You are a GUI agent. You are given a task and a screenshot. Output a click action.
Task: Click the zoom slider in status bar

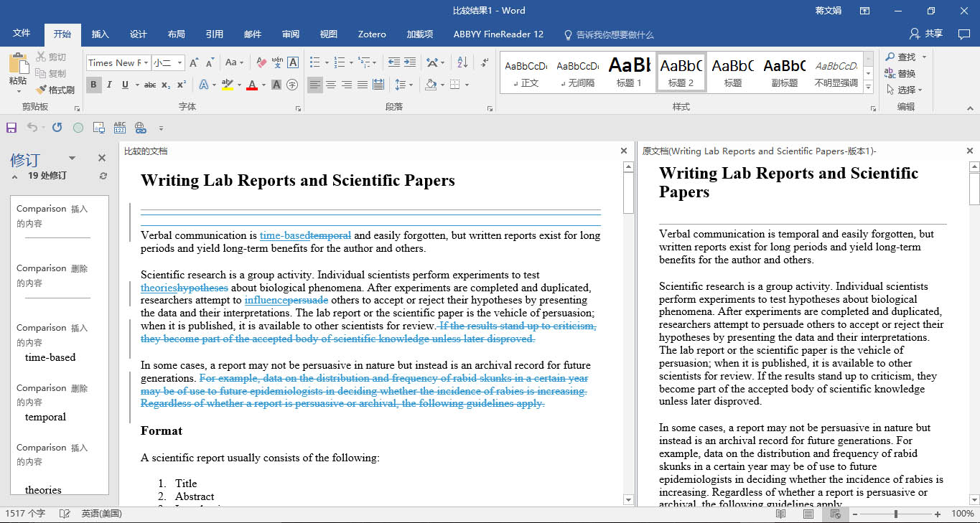tap(895, 514)
